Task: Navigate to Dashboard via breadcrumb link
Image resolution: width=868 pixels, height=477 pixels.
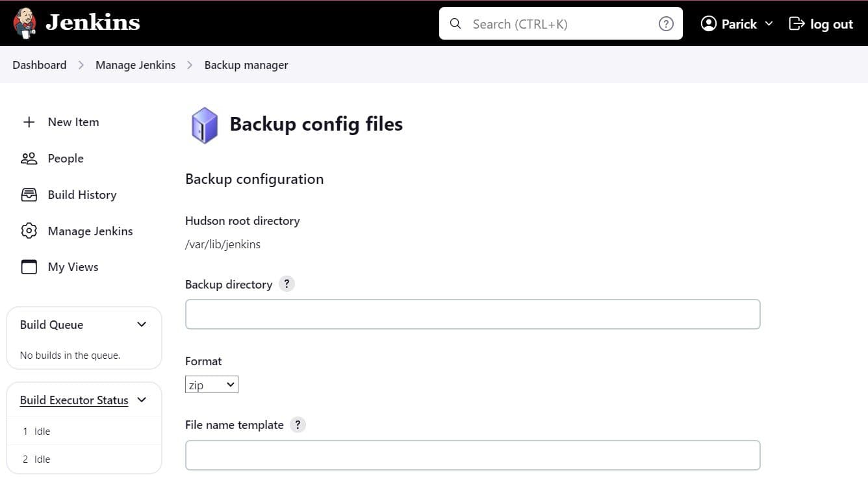Action: pyautogui.click(x=39, y=64)
